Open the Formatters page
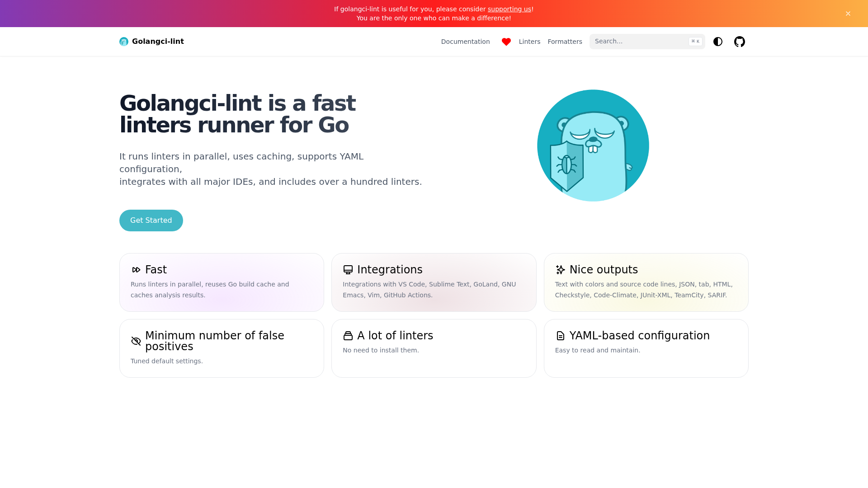 click(x=565, y=42)
